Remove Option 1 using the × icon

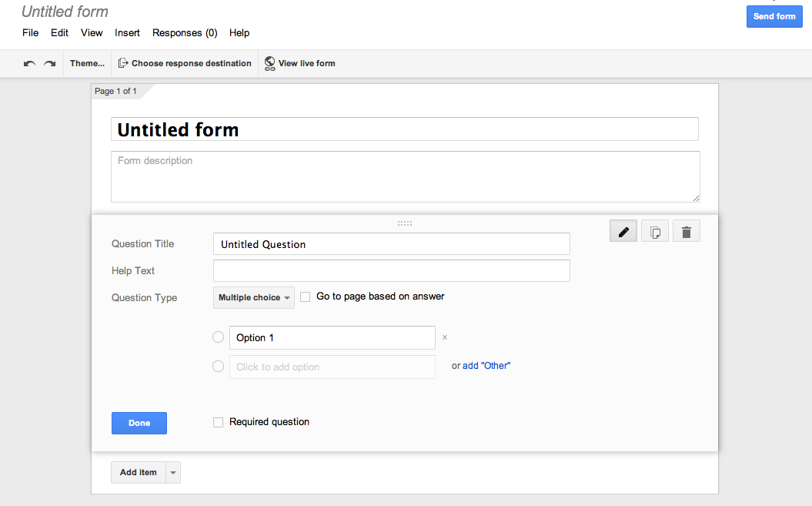445,337
